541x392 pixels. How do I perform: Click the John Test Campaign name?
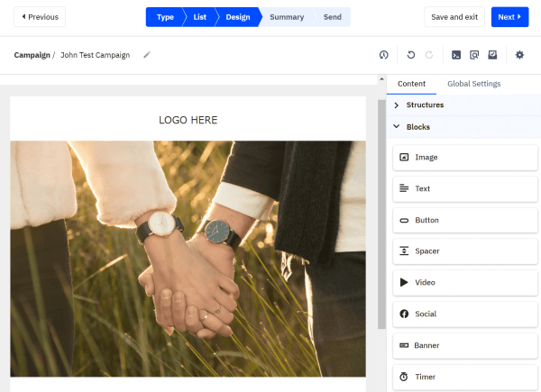[x=96, y=55]
